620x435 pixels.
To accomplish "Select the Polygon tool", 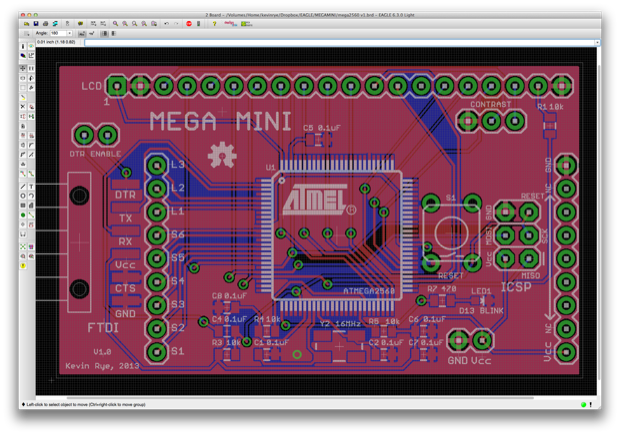I will pyautogui.click(x=31, y=205).
